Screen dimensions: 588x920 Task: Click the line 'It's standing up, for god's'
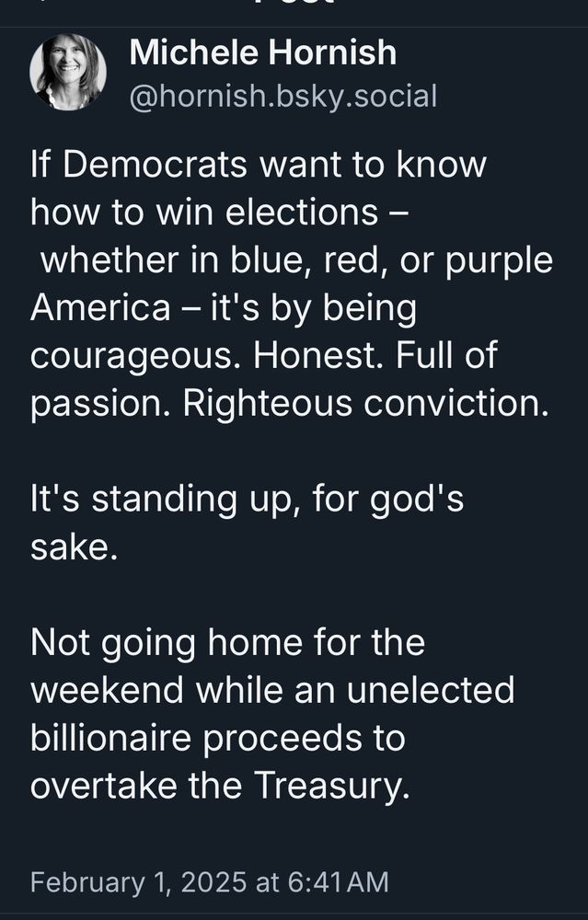pos(248,500)
